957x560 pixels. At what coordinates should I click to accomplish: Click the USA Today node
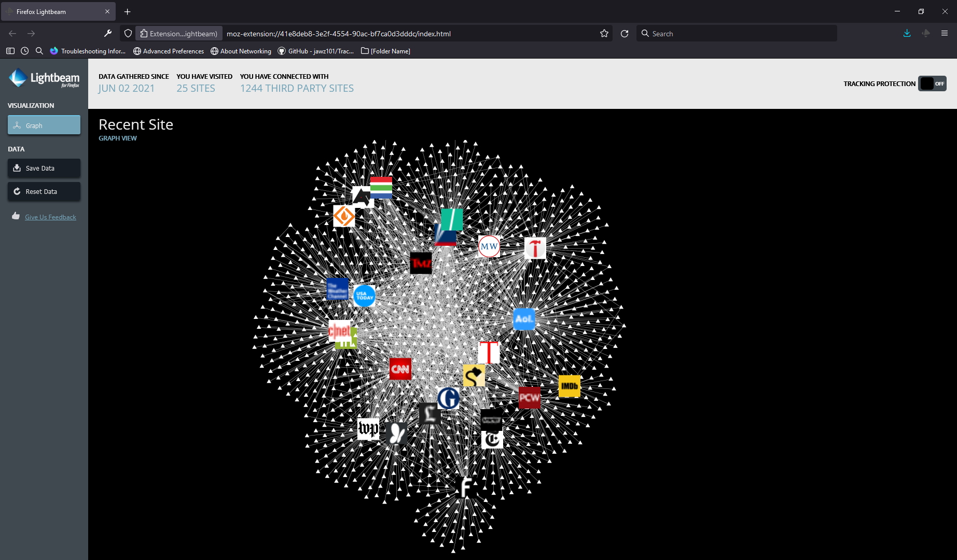(x=365, y=296)
